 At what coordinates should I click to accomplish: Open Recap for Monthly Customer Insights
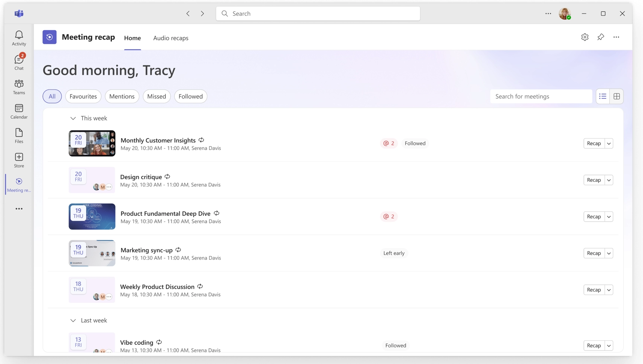(594, 143)
